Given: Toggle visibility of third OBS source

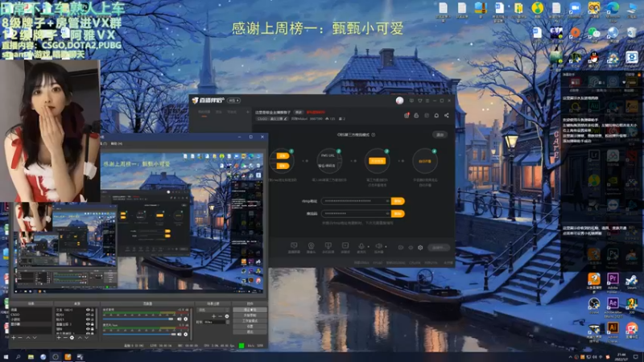Looking at the screenshot, I should [x=88, y=319].
